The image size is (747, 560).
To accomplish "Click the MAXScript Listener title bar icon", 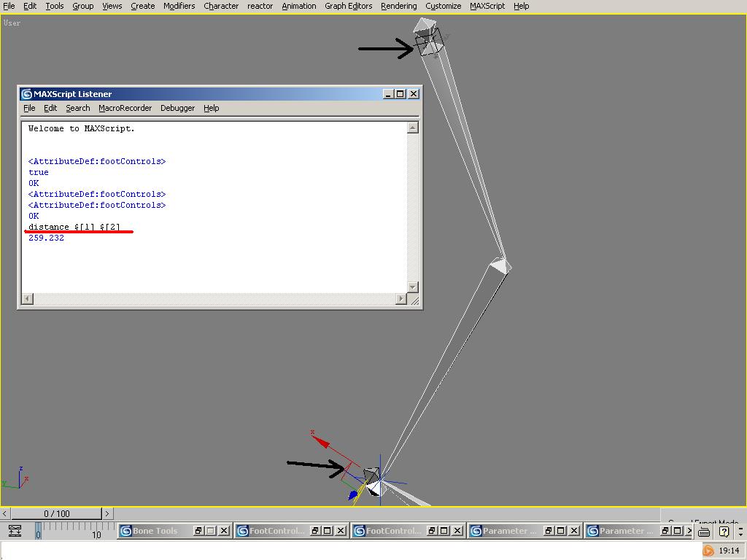I will point(27,94).
